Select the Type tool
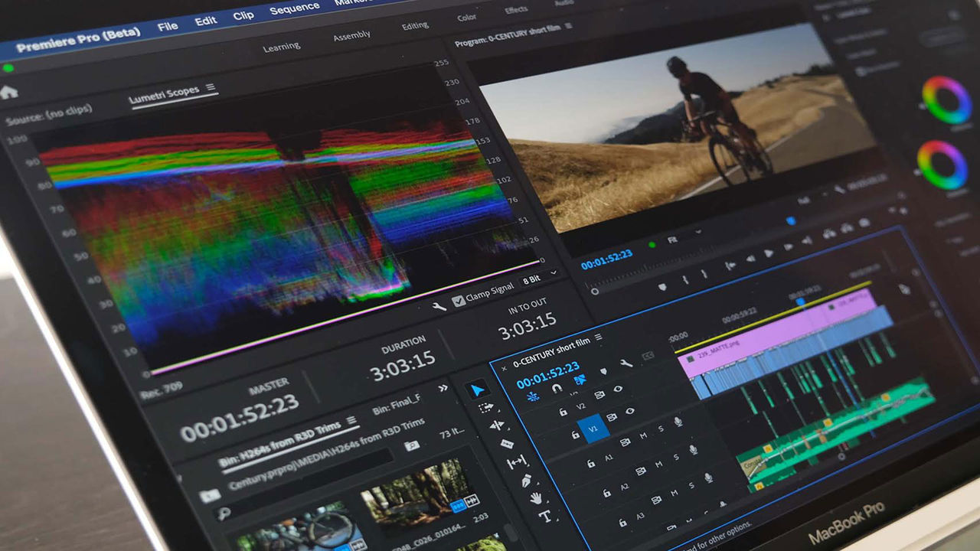The width and height of the screenshot is (980, 551). [545, 517]
